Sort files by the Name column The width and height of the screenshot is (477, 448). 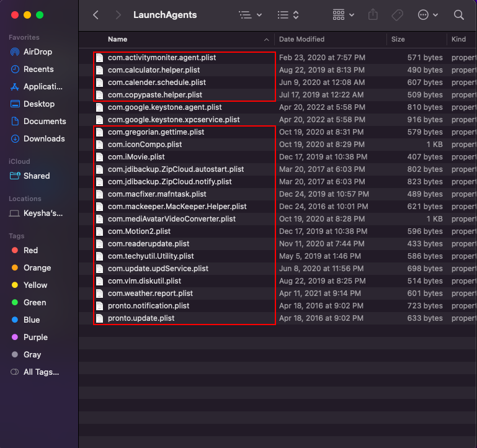(x=118, y=39)
